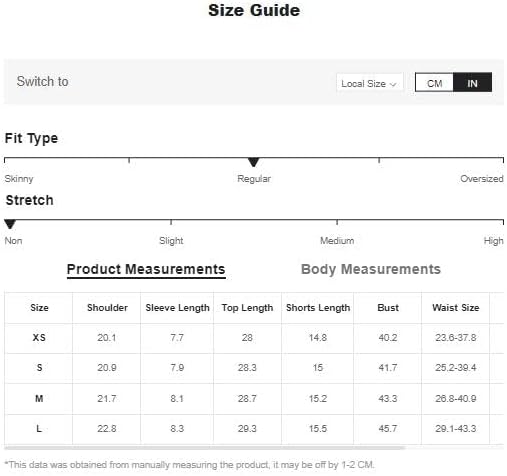Select the M size row
507x476 pixels.
pos(254,399)
